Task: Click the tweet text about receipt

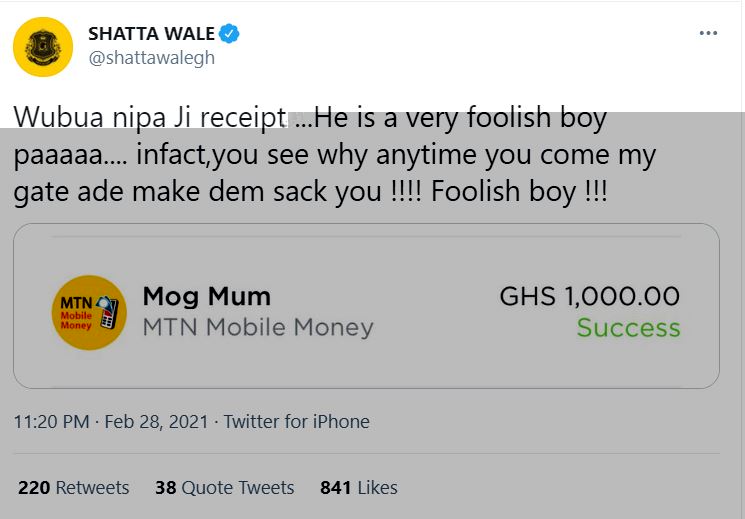Action: (334, 155)
